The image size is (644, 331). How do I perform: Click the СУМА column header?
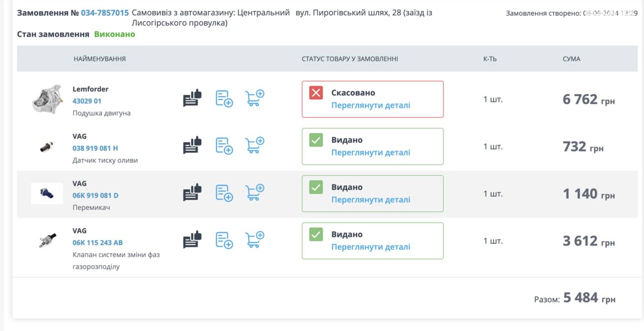(x=572, y=59)
